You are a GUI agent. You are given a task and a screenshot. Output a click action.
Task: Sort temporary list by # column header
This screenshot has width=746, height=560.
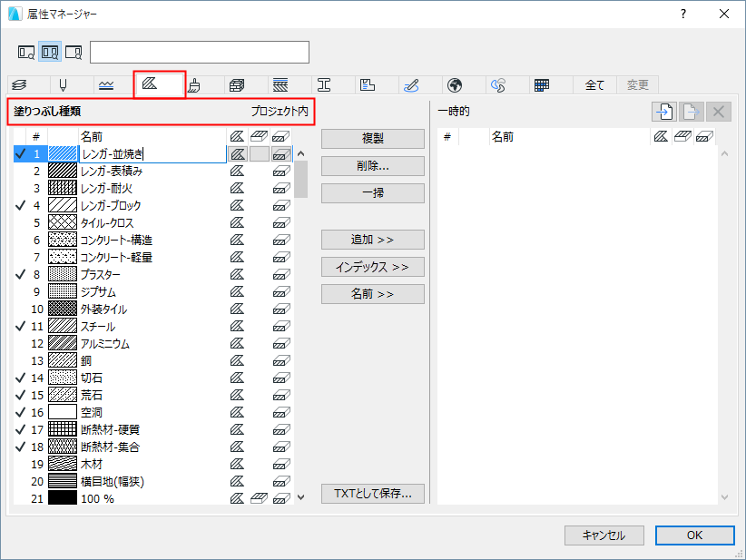(447, 137)
